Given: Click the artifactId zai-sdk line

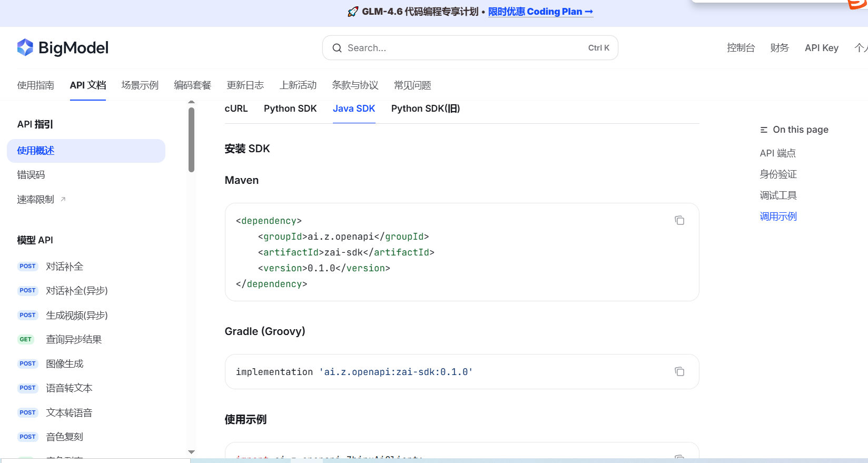Looking at the screenshot, I should 346,252.
